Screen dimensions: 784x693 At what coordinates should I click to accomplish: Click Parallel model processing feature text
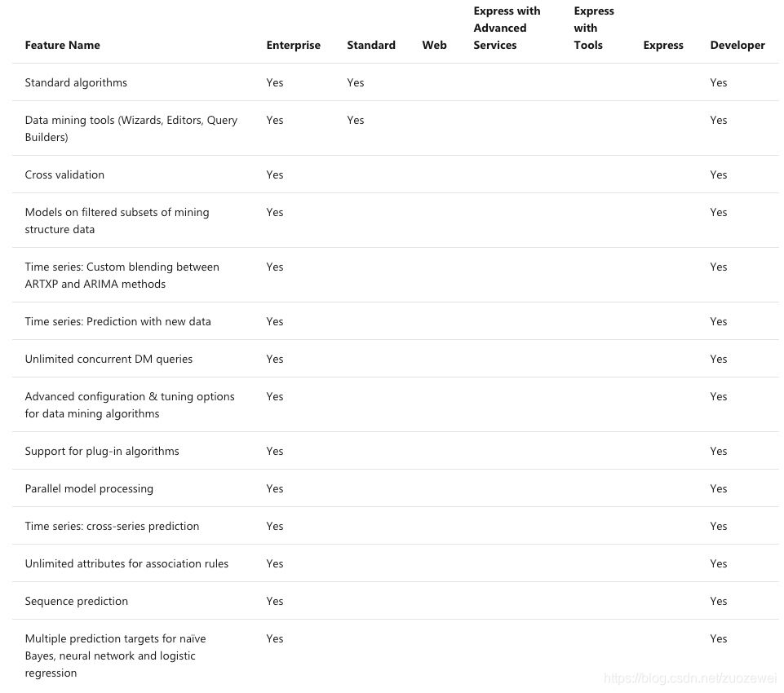[89, 488]
